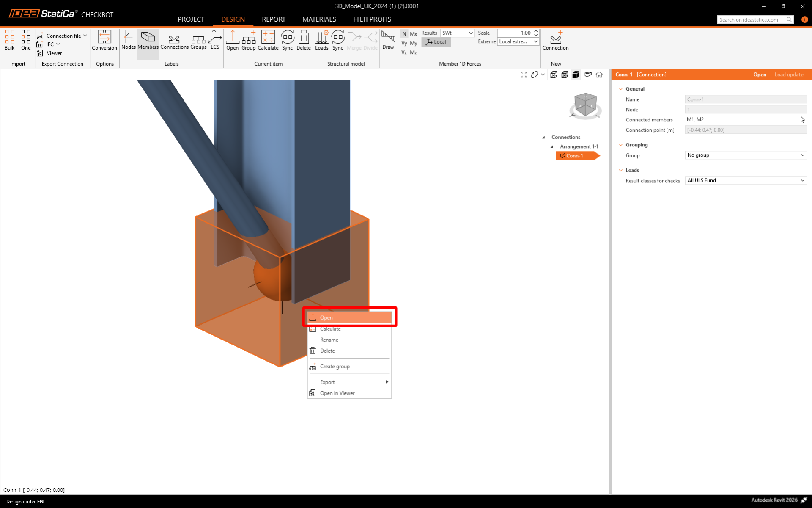Increase Scale value with up arrow

[536, 31]
